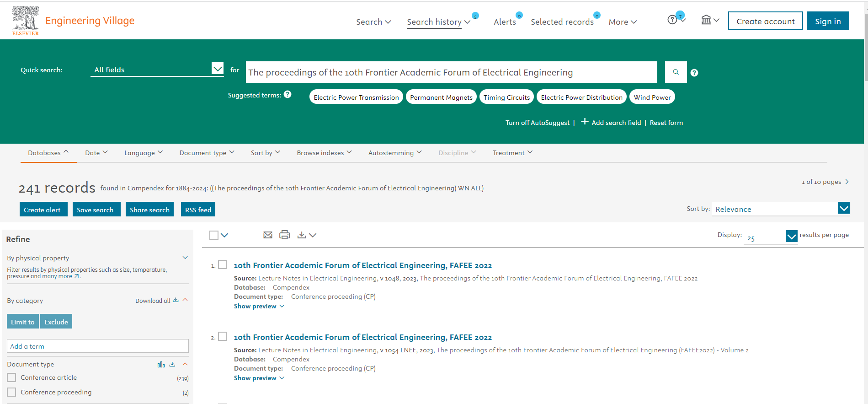868x404 pixels.
Task: Check Conference article filter
Action: pyautogui.click(x=11, y=377)
